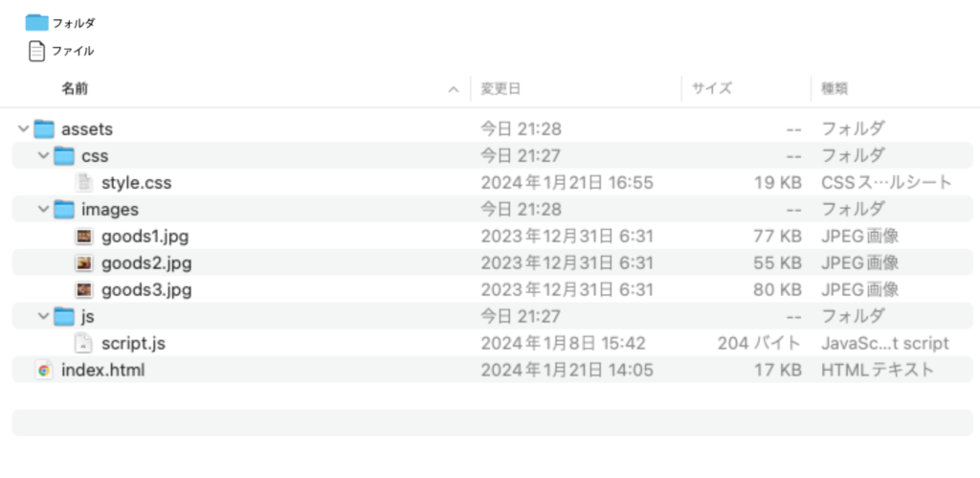Click the images folder icon
This screenshot has width=980, height=478.
64,209
